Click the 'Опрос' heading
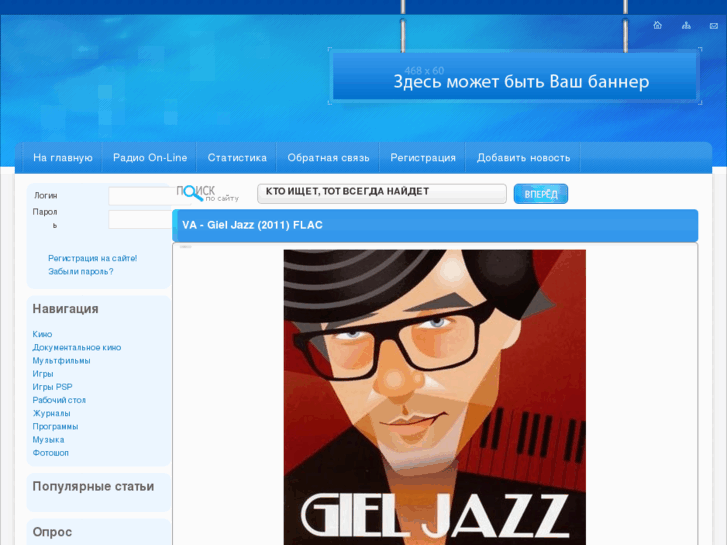 point(52,532)
